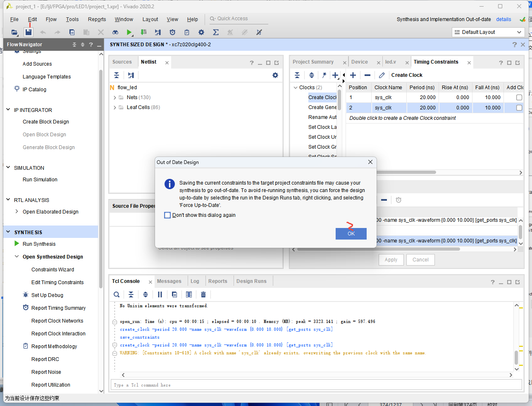Click the green Run arrow in the toolbar
This screenshot has width=532, height=406.
[x=129, y=32]
